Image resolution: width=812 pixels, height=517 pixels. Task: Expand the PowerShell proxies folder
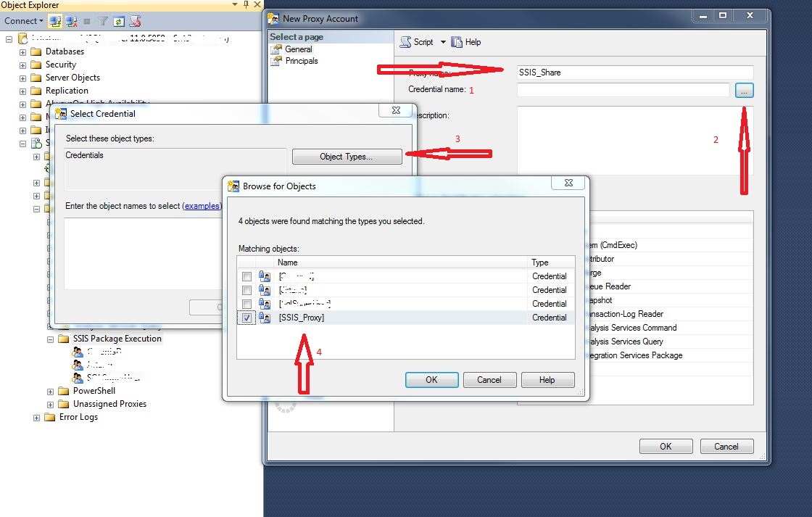(x=50, y=392)
